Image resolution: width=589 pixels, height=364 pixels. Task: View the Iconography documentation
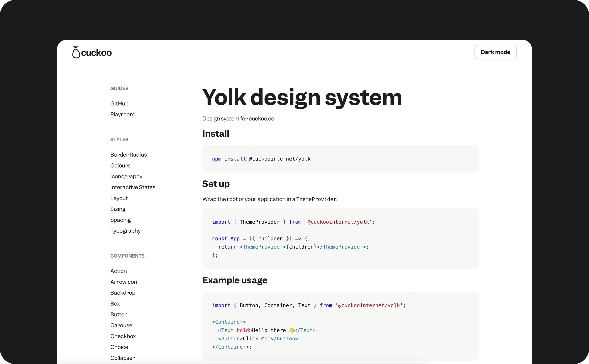(126, 176)
